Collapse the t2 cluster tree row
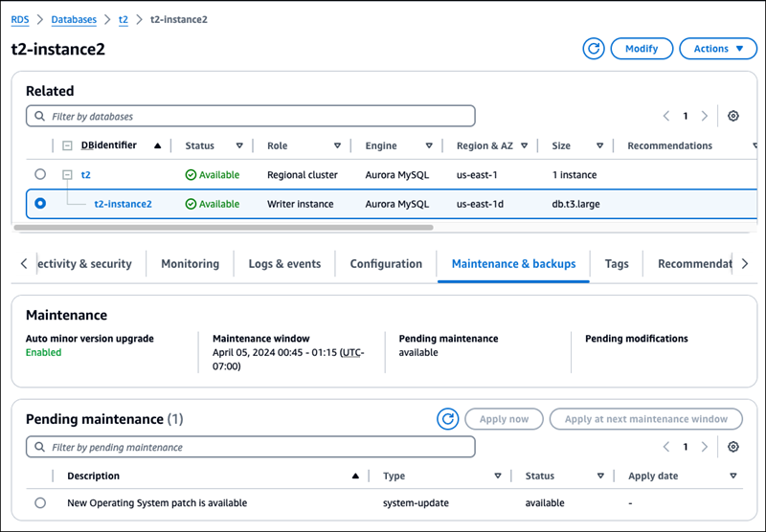 [x=67, y=175]
